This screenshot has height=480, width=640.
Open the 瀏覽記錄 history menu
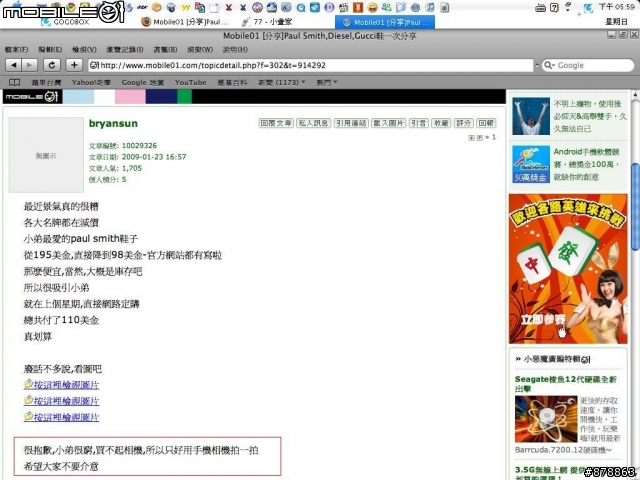point(125,49)
